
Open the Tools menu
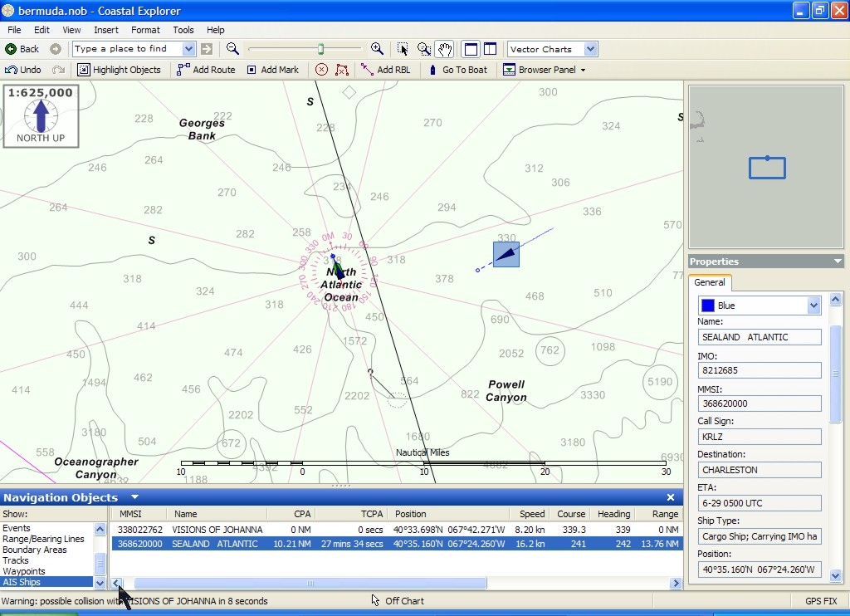(x=183, y=30)
